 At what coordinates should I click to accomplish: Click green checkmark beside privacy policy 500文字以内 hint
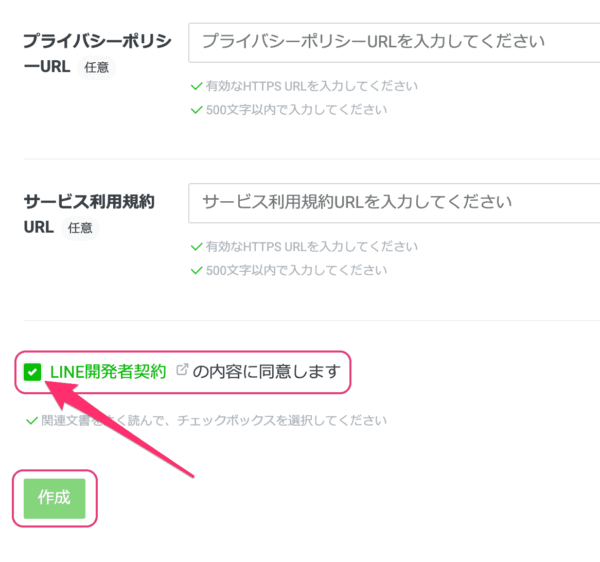click(196, 110)
